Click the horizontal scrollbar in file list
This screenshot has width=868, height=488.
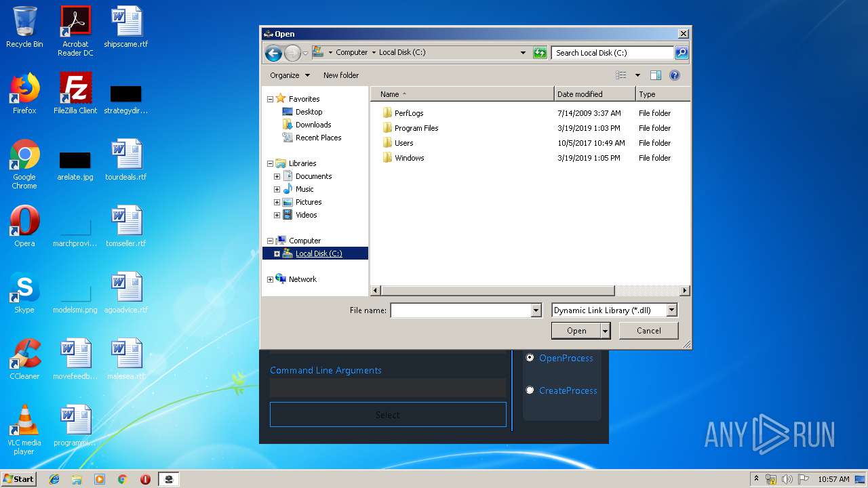[498, 291]
